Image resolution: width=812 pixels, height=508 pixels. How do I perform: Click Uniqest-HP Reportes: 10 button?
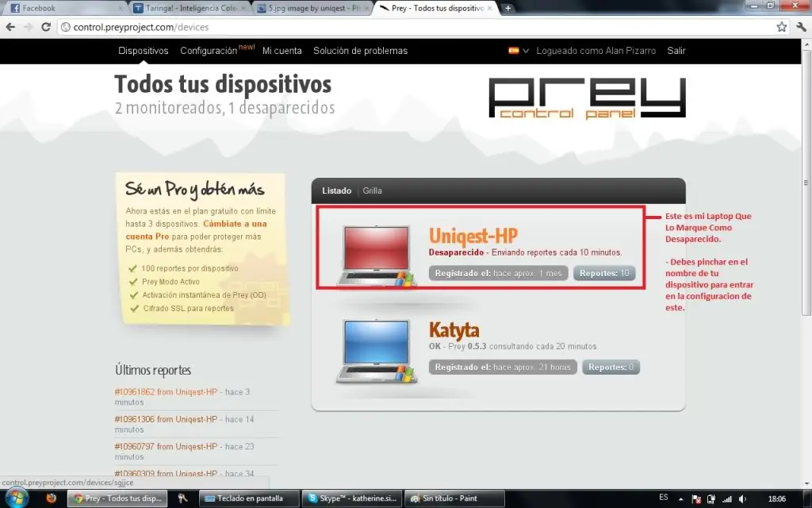pos(604,273)
